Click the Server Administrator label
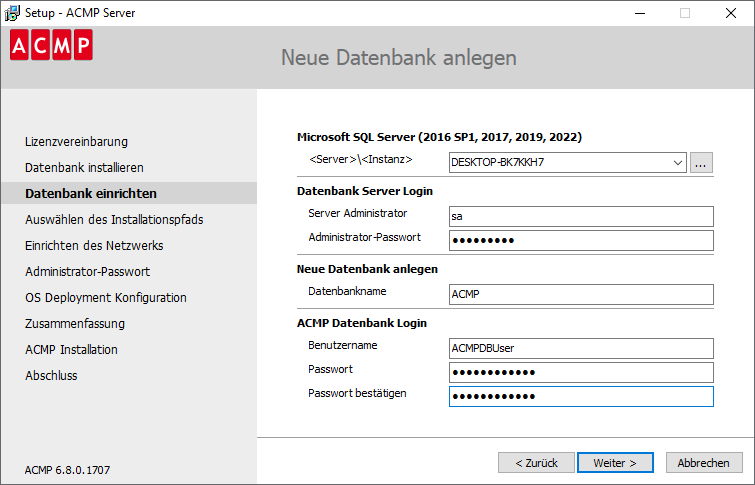The image size is (755, 485). pos(358,213)
